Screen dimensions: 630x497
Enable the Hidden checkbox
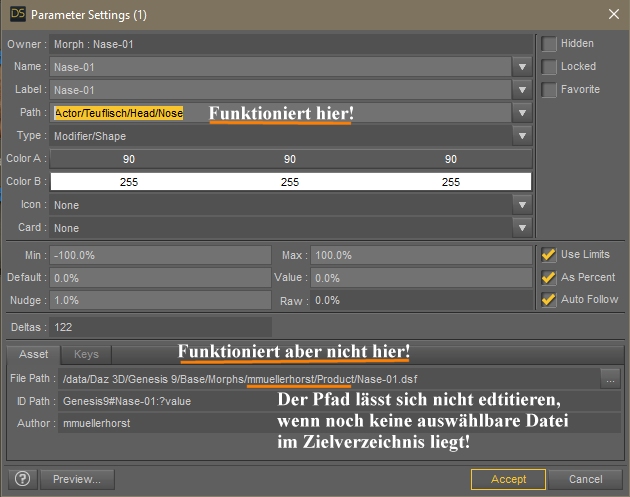(x=549, y=43)
